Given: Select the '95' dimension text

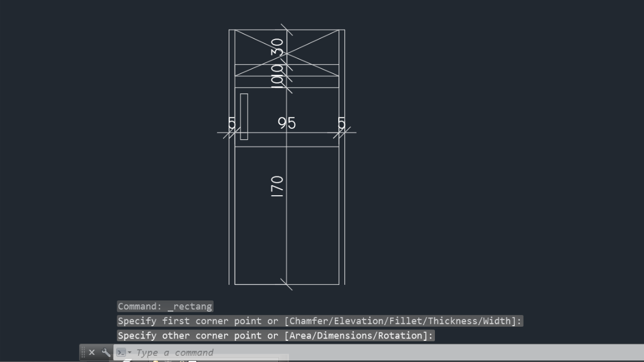Looking at the screenshot, I should point(287,123).
